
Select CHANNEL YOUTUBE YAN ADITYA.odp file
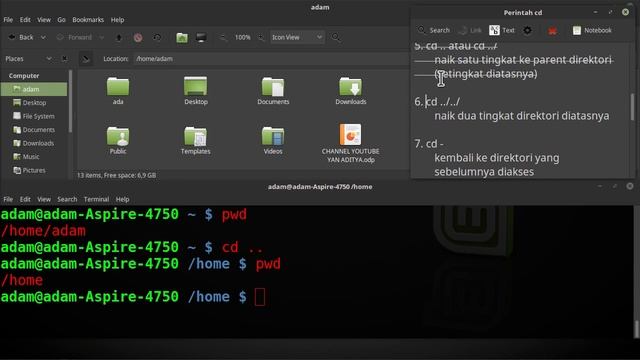351,144
